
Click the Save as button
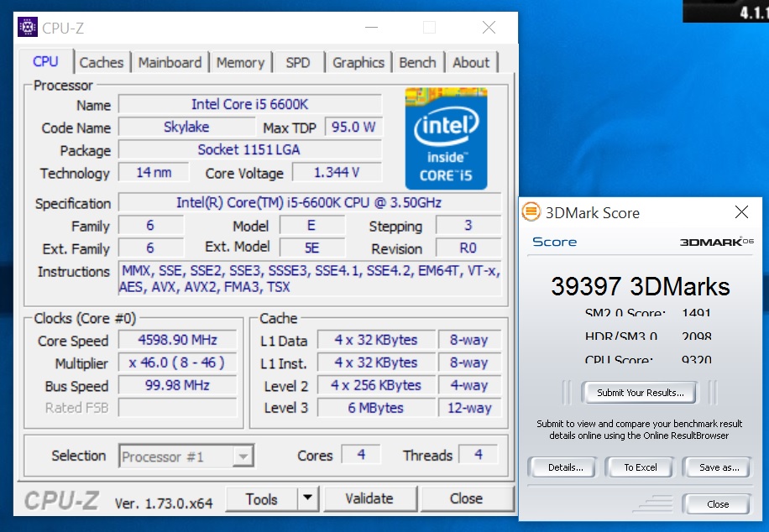(x=719, y=467)
